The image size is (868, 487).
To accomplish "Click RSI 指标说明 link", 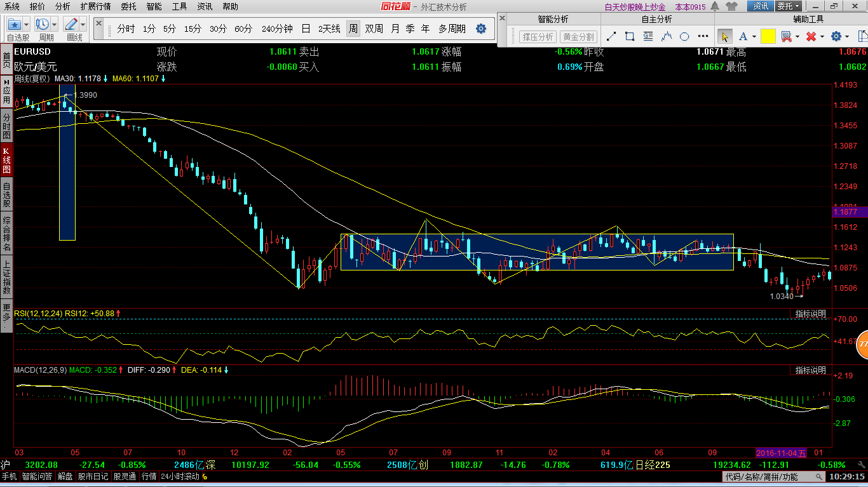I will tap(810, 314).
